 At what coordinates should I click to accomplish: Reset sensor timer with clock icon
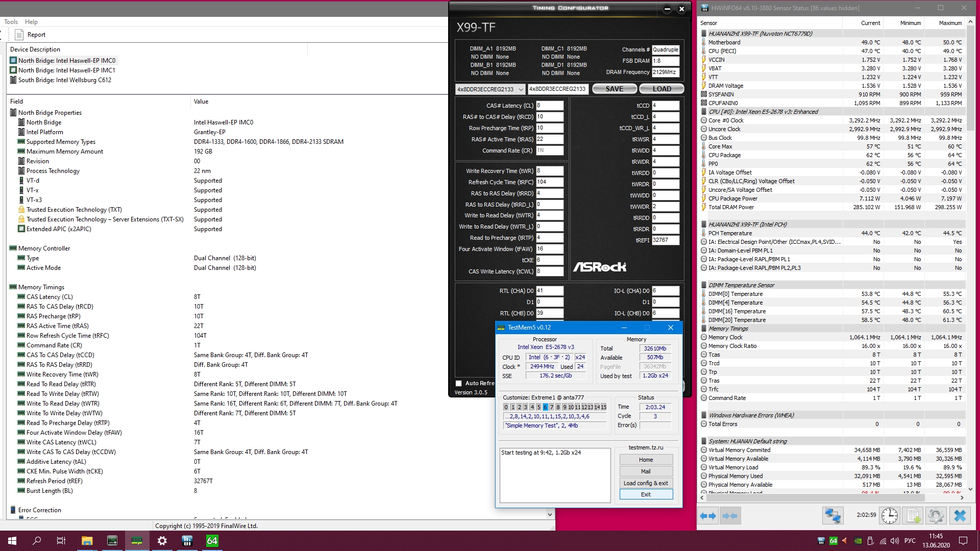890,516
